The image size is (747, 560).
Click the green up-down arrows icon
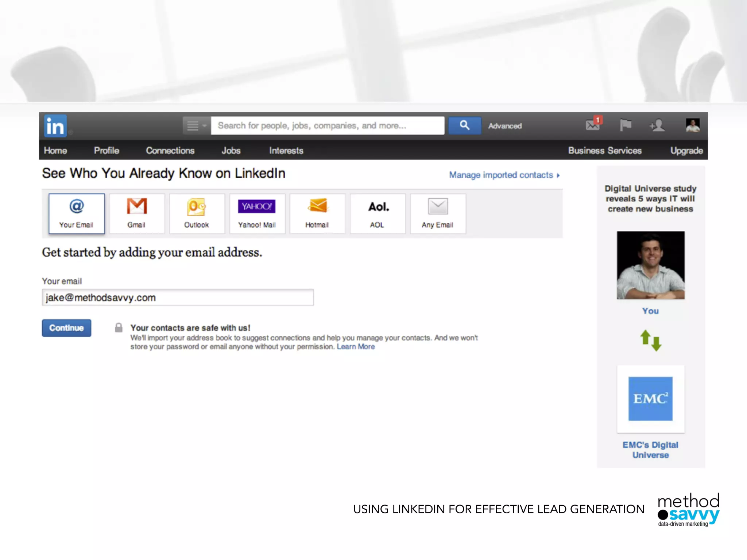point(651,341)
